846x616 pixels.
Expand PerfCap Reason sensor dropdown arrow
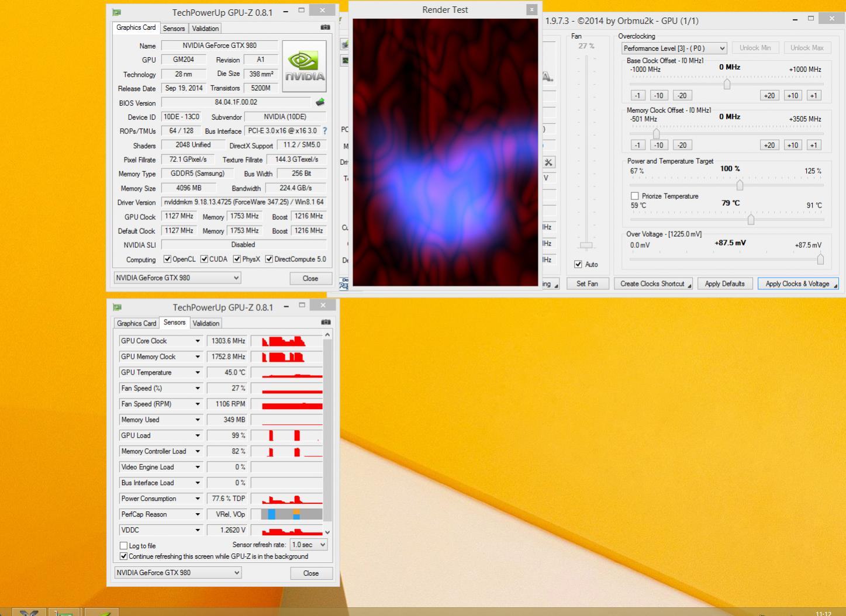pyautogui.click(x=198, y=514)
